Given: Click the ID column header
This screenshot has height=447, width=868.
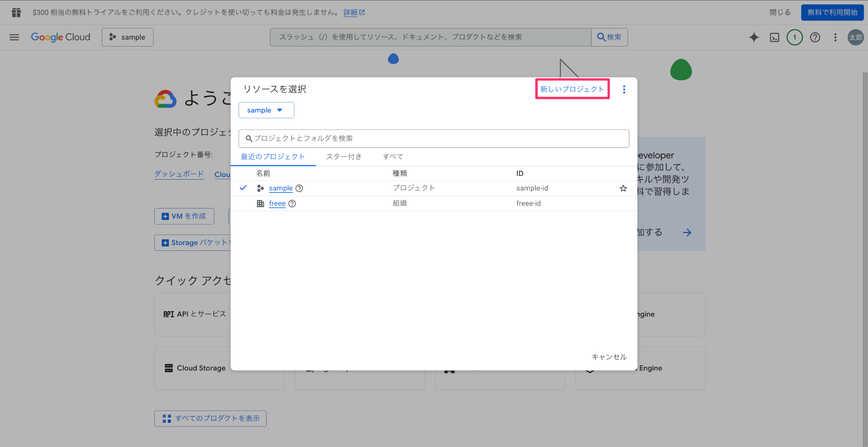Looking at the screenshot, I should (x=520, y=173).
